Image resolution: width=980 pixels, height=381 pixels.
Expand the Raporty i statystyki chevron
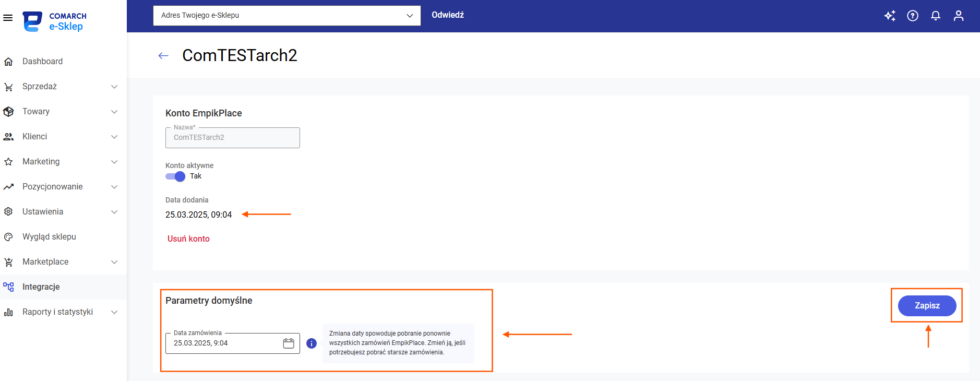114,312
